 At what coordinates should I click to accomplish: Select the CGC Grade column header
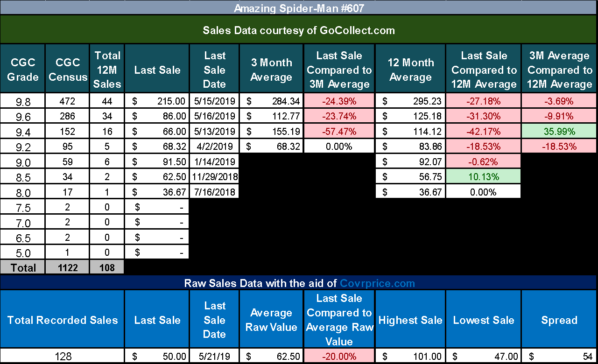coord(22,70)
